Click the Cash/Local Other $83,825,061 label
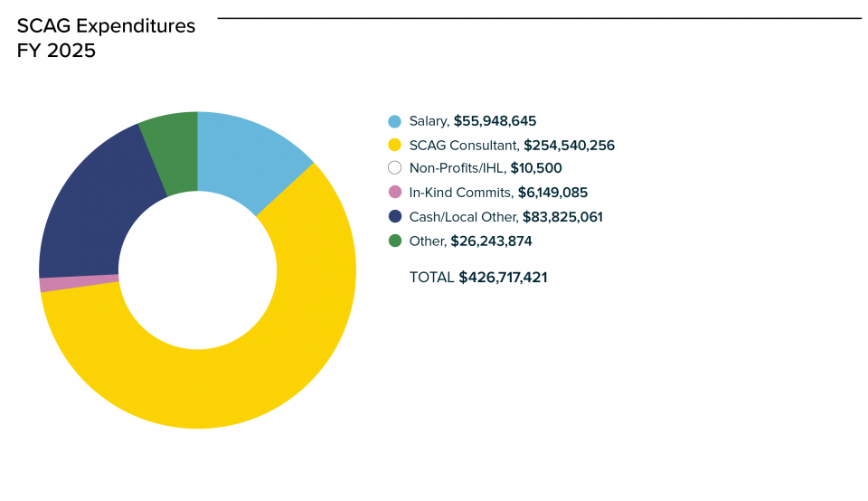The height and width of the screenshot is (501, 868). [505, 217]
